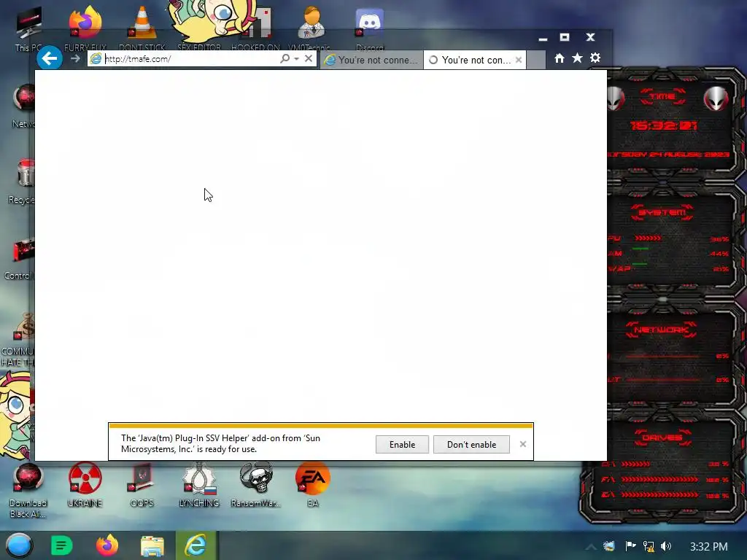This screenshot has width=747, height=560.
Task: Open the green notes app on taskbar
Action: [x=61, y=545]
